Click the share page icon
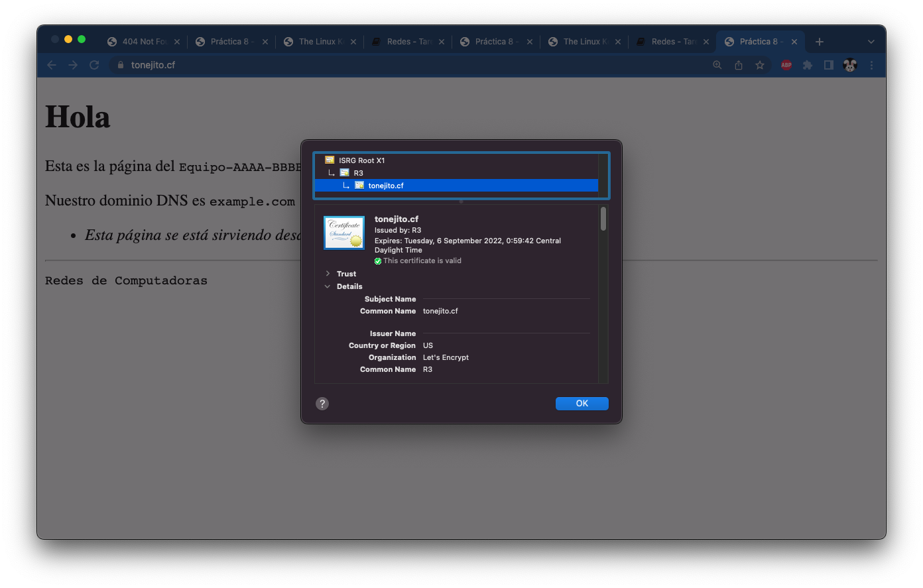 [x=739, y=65]
